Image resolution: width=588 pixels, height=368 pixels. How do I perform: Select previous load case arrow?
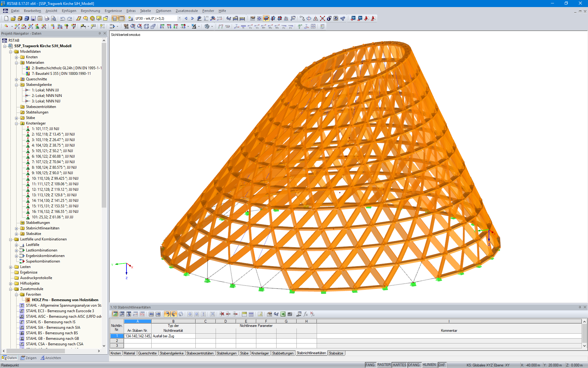click(x=186, y=18)
